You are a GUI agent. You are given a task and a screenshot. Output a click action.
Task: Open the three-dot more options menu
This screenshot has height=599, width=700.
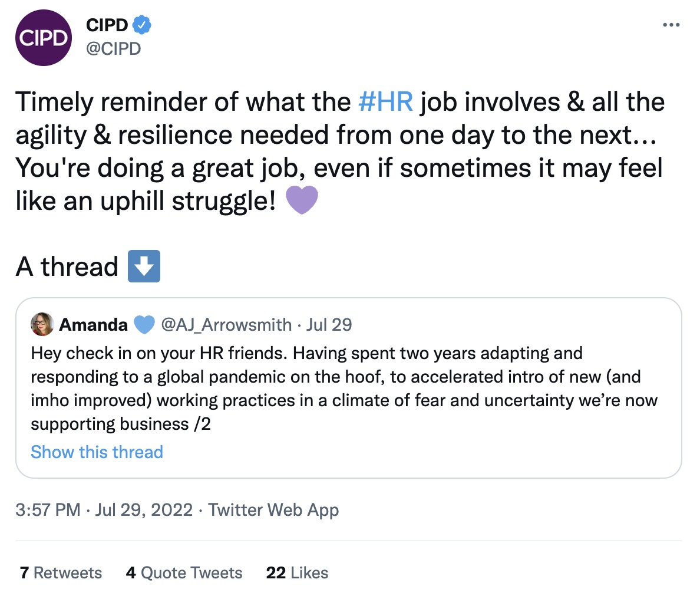pyautogui.click(x=671, y=25)
